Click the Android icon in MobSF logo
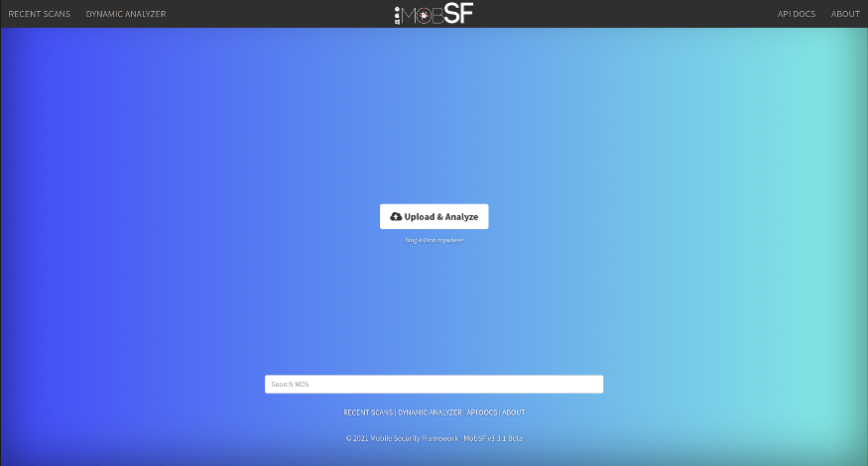The height and width of the screenshot is (466, 868). pyautogui.click(x=398, y=8)
